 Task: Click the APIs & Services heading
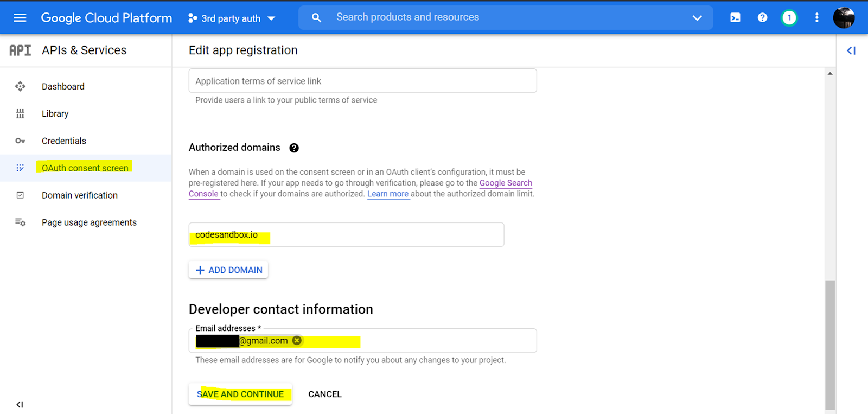(84, 50)
